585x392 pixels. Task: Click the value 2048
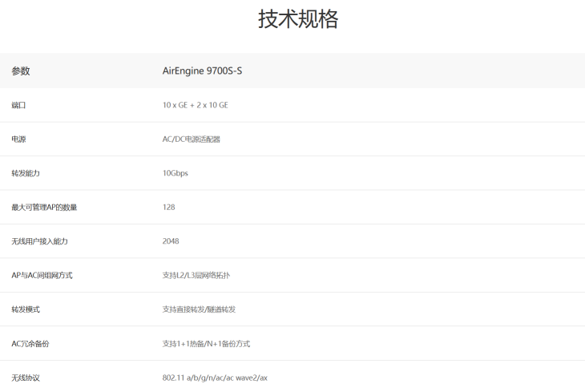(171, 241)
